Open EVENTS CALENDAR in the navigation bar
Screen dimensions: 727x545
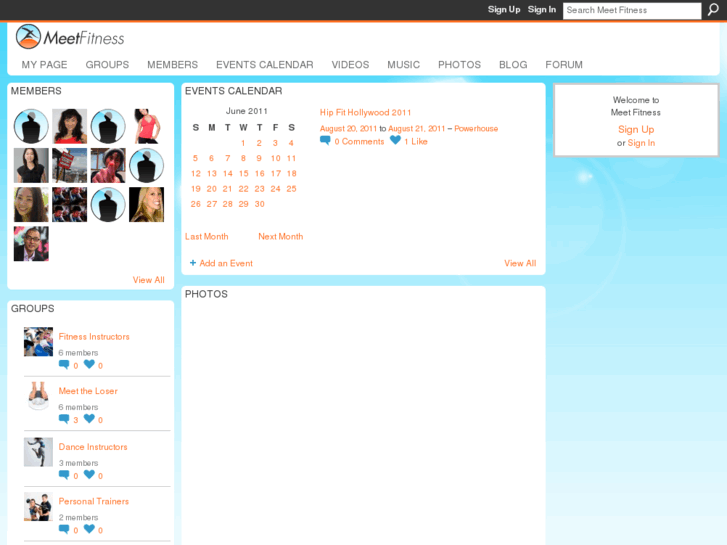[x=265, y=65]
